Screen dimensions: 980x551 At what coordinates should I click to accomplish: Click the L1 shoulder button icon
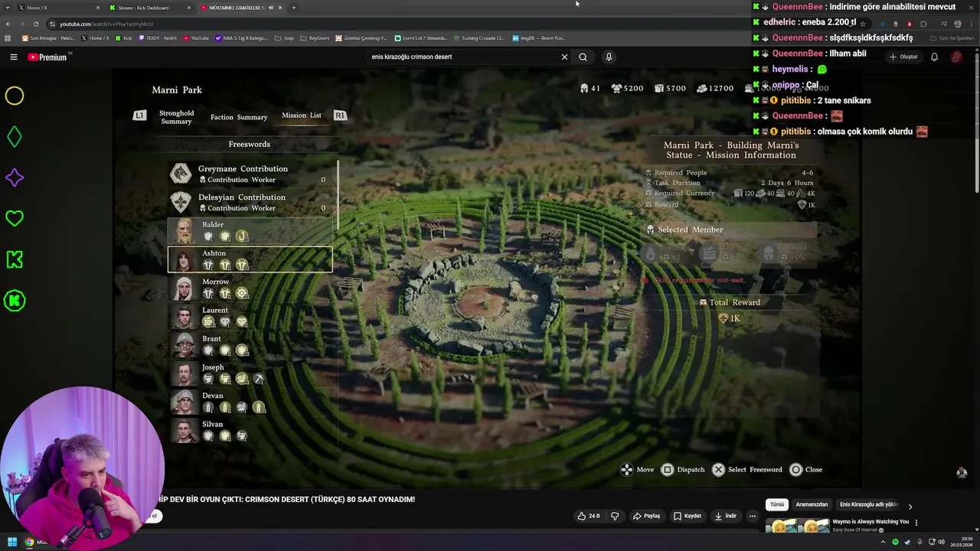click(139, 116)
